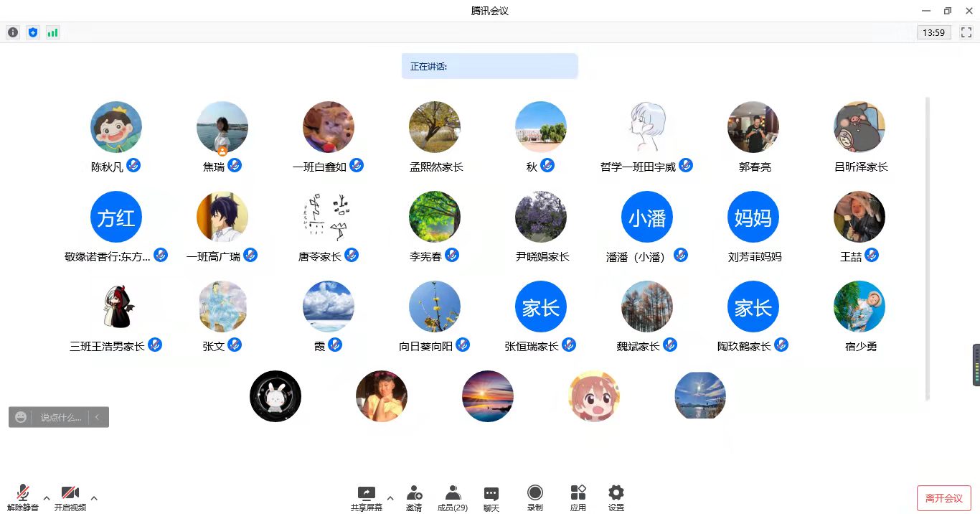The image size is (980, 514).
Task: Click Share Screen (共享屏幕)
Action: point(366,497)
